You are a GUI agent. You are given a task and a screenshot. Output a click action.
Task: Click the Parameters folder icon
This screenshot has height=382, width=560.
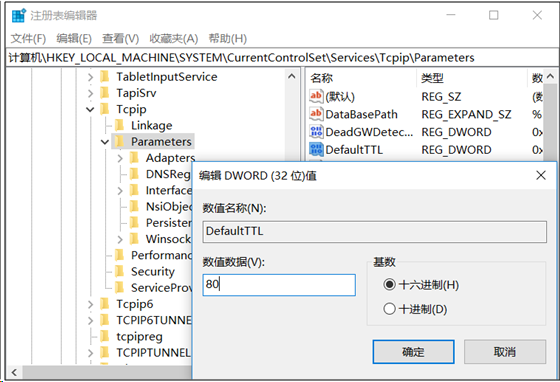[x=120, y=142]
